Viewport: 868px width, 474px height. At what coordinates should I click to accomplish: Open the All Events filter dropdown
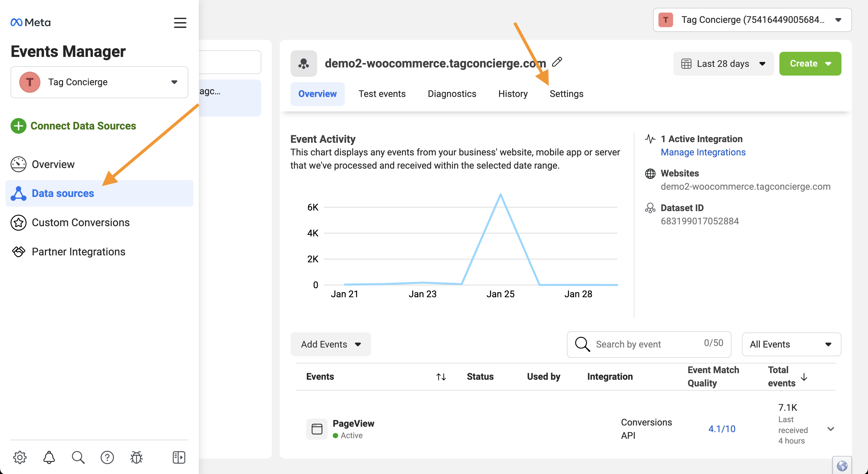(791, 344)
